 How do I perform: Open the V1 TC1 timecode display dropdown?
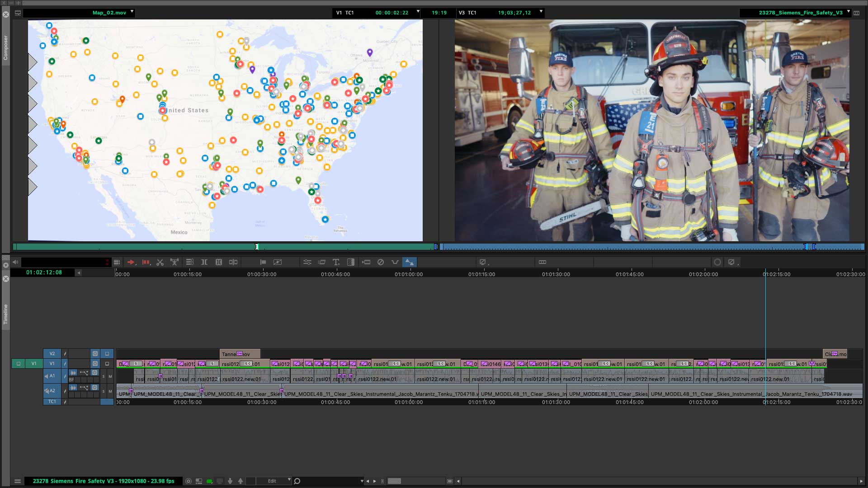[x=418, y=13]
